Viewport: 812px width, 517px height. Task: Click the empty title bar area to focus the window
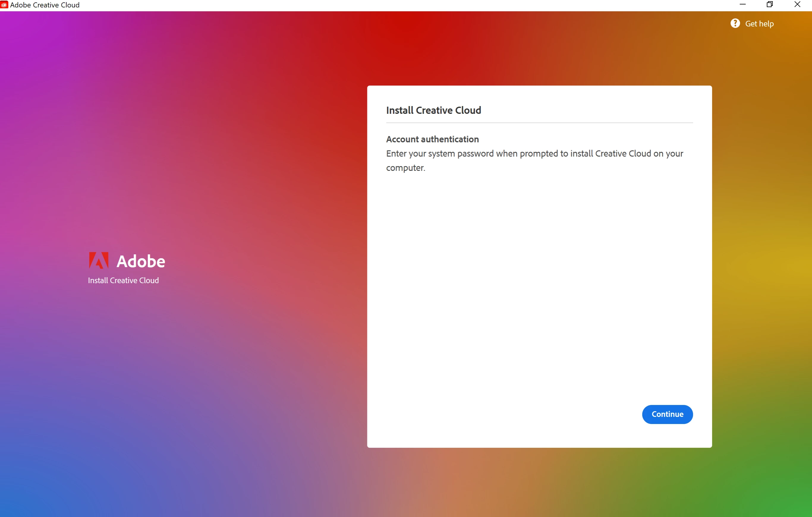[405, 5]
